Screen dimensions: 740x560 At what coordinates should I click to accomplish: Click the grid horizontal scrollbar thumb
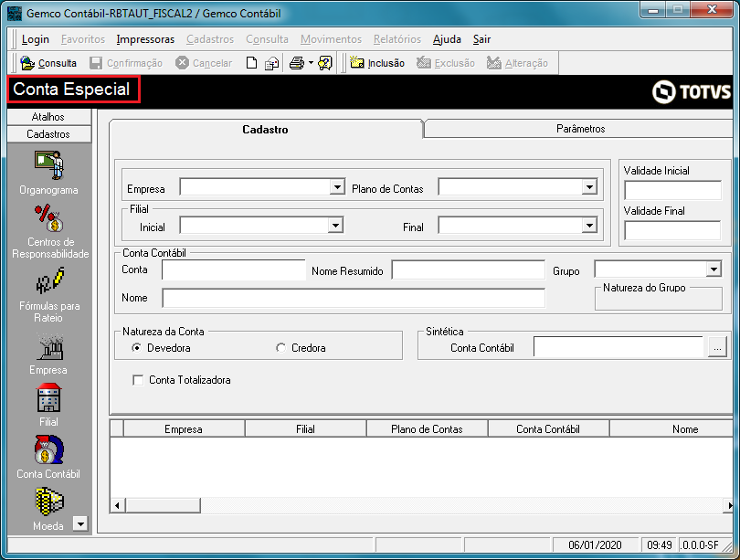[x=163, y=506]
